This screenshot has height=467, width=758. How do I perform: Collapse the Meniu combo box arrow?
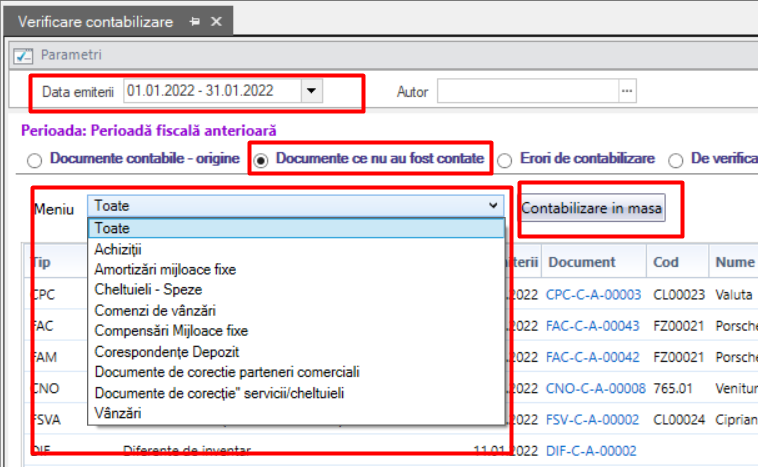click(x=493, y=205)
